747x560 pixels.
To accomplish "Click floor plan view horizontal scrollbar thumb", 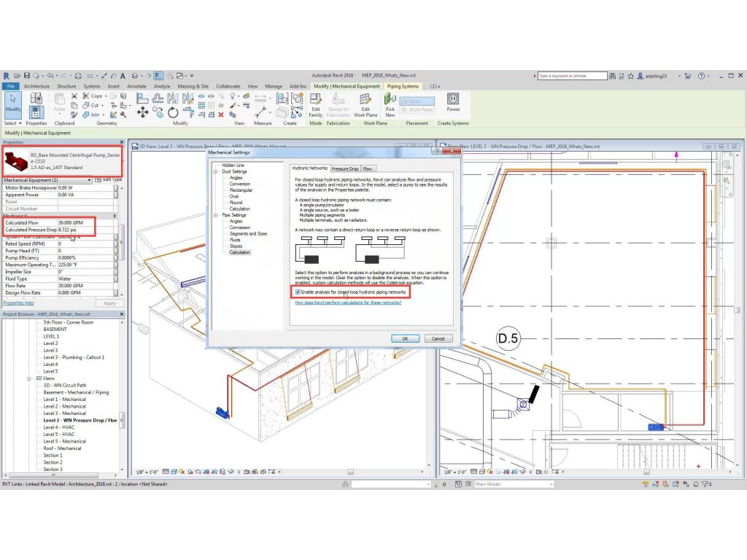I will [646, 472].
